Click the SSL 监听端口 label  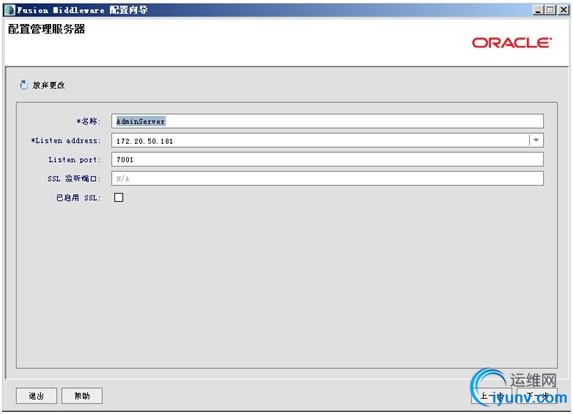pyautogui.click(x=73, y=179)
